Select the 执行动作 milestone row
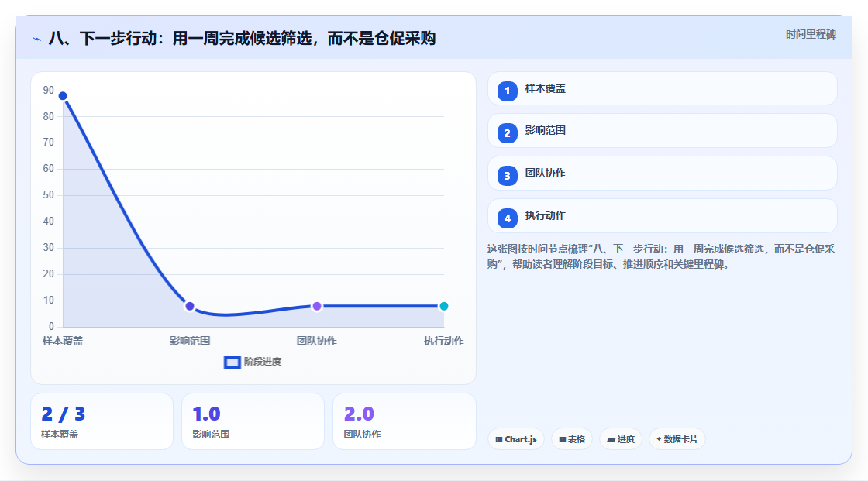The width and height of the screenshot is (868, 481). coord(662,216)
